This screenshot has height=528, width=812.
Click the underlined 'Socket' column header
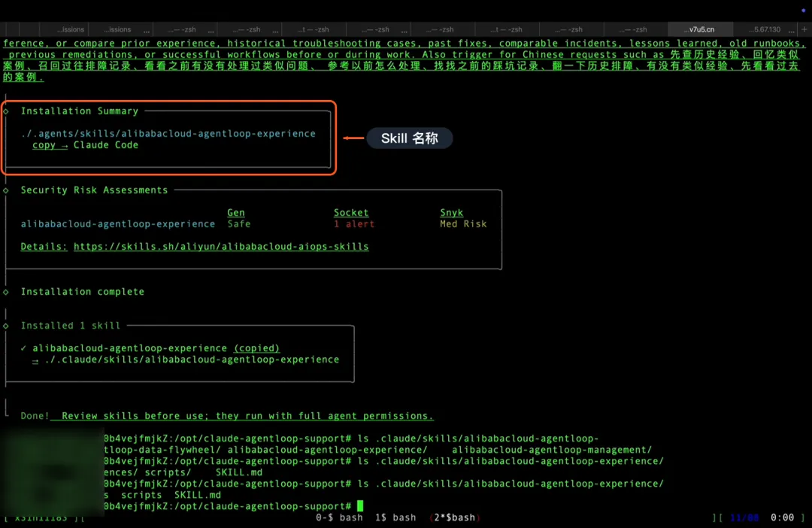(x=351, y=212)
